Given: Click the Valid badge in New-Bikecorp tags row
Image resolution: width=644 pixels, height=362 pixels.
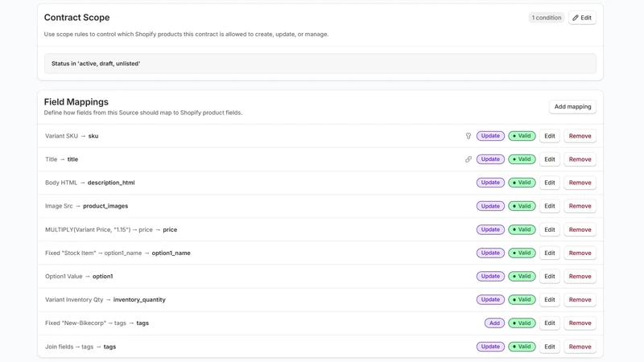Looking at the screenshot, I should click(x=522, y=323).
